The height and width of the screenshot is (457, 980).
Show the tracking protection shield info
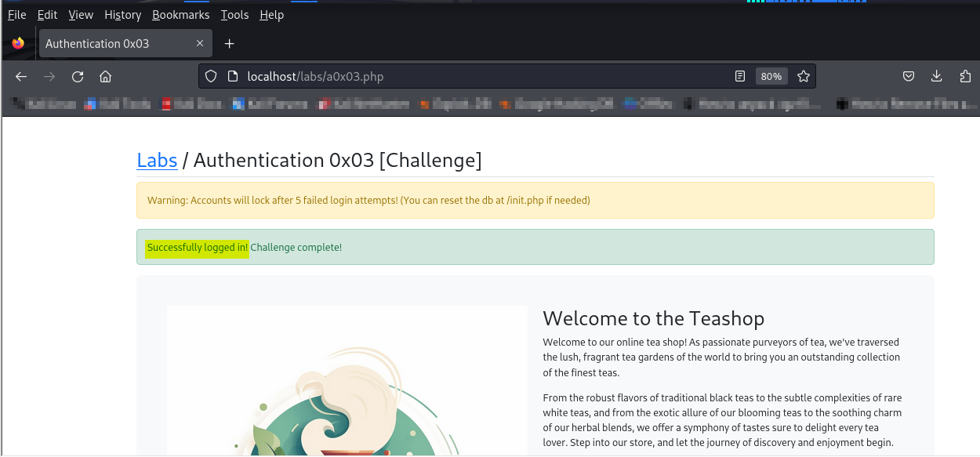pos(210,76)
